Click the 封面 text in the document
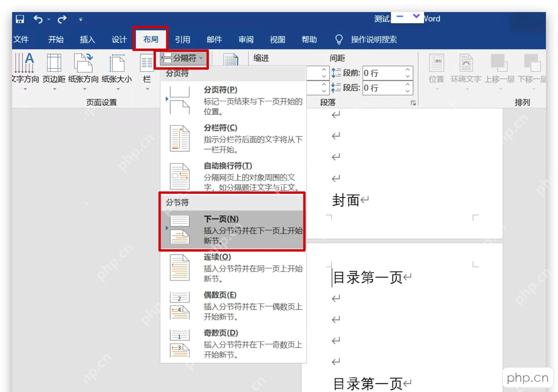Screen dimensions: 558x392 click(x=346, y=200)
